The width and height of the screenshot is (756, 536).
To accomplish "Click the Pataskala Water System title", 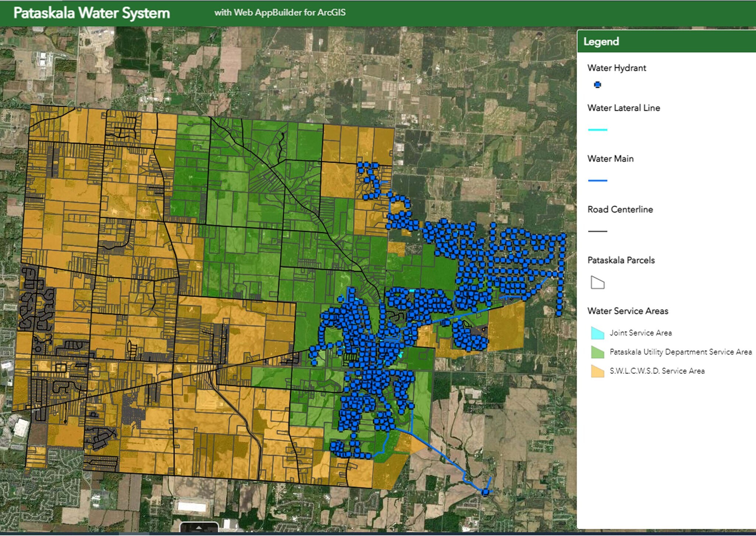I will (92, 13).
